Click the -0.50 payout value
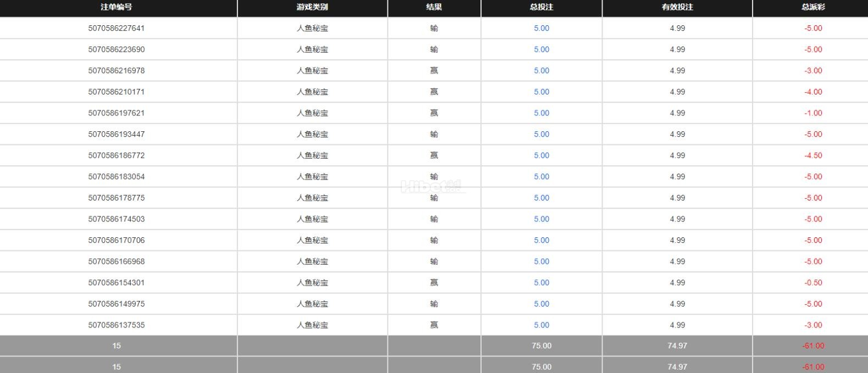868x373 pixels. [813, 282]
